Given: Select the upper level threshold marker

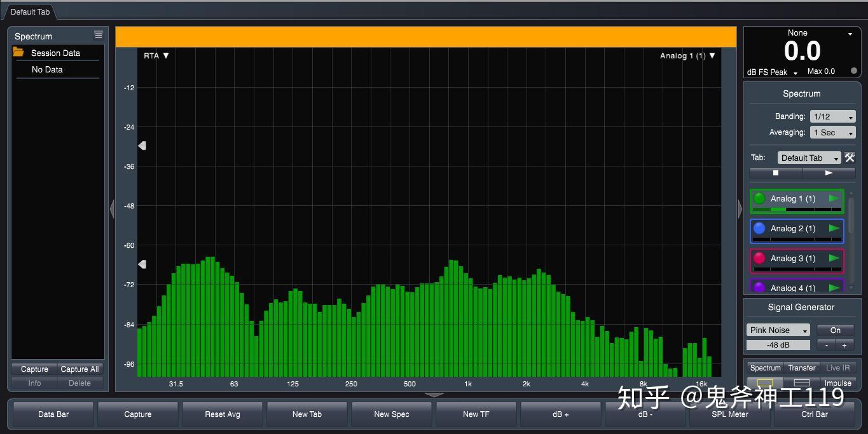Looking at the screenshot, I should (142, 146).
